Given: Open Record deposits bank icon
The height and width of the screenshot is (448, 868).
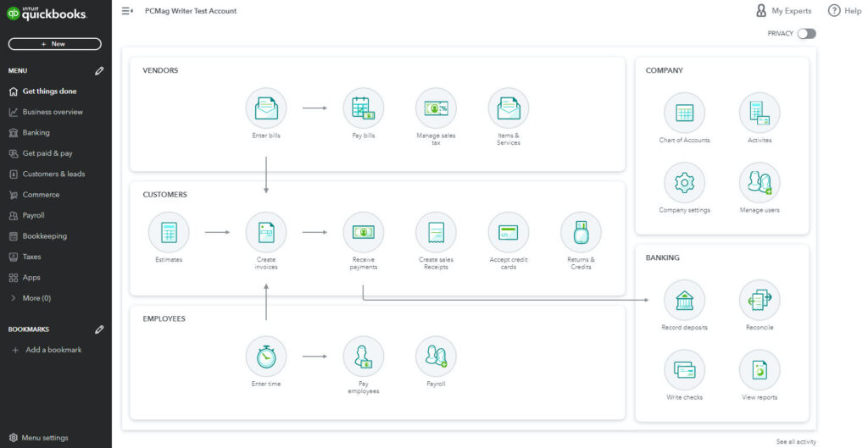Looking at the screenshot, I should pos(684,301).
